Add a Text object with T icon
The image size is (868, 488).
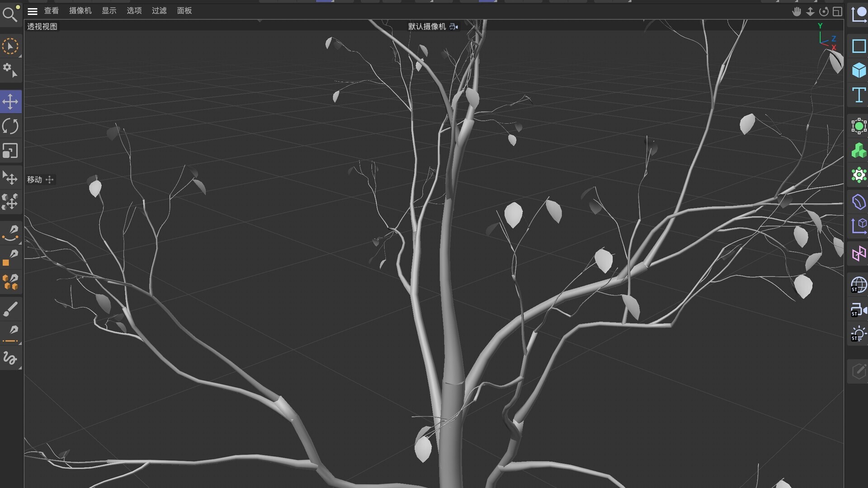pos(859,95)
